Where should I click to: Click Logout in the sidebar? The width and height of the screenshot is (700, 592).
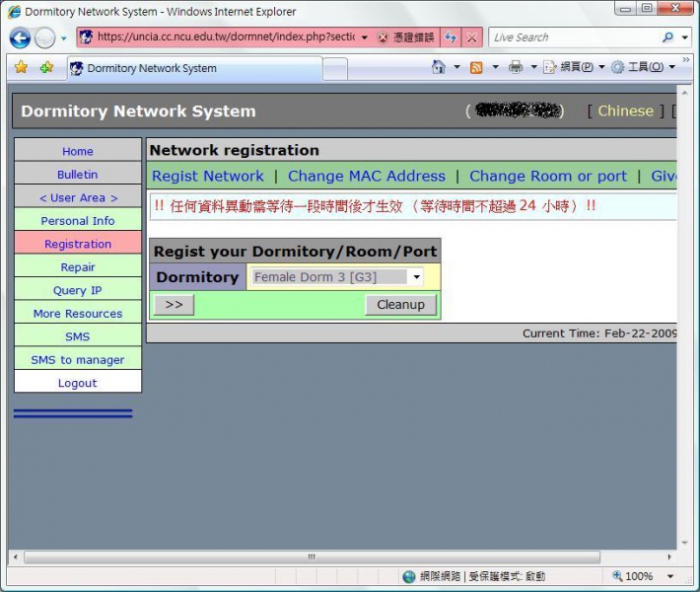point(78,383)
